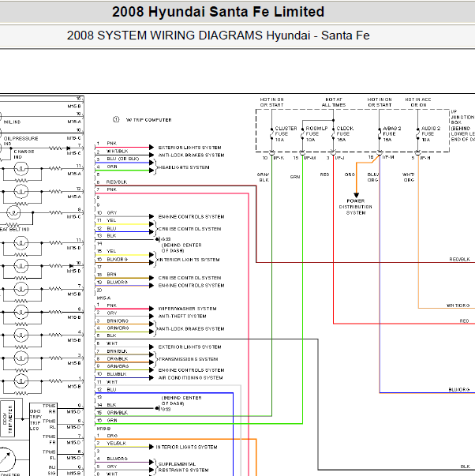This screenshot has width=475, height=476.
Task: Click 'HEADLIGHTS SYSTEM' label
Action: click(184, 167)
